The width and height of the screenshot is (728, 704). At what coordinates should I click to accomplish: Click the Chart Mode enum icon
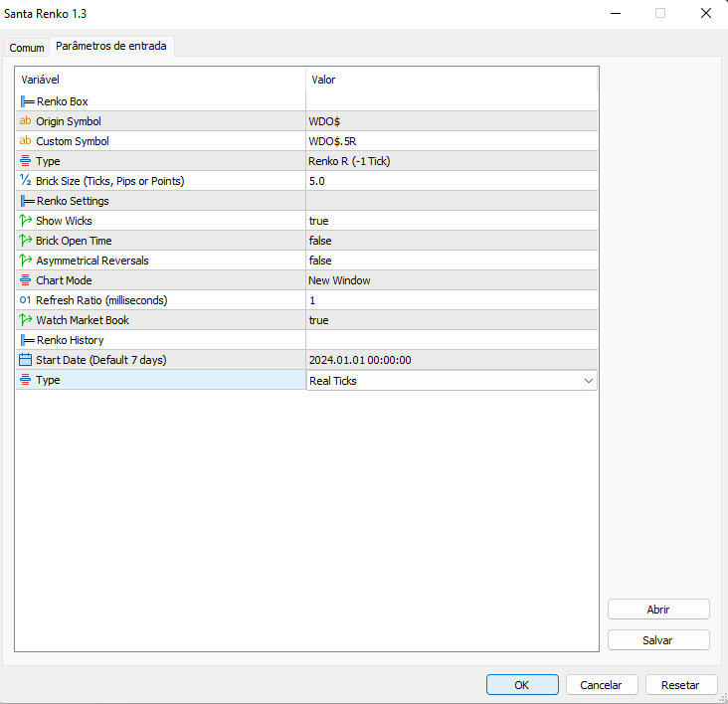point(26,280)
